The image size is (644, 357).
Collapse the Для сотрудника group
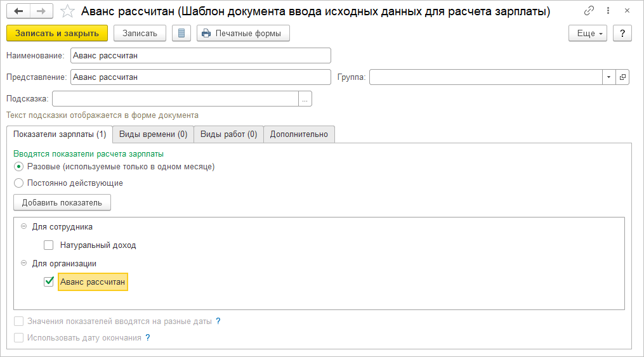coord(24,226)
